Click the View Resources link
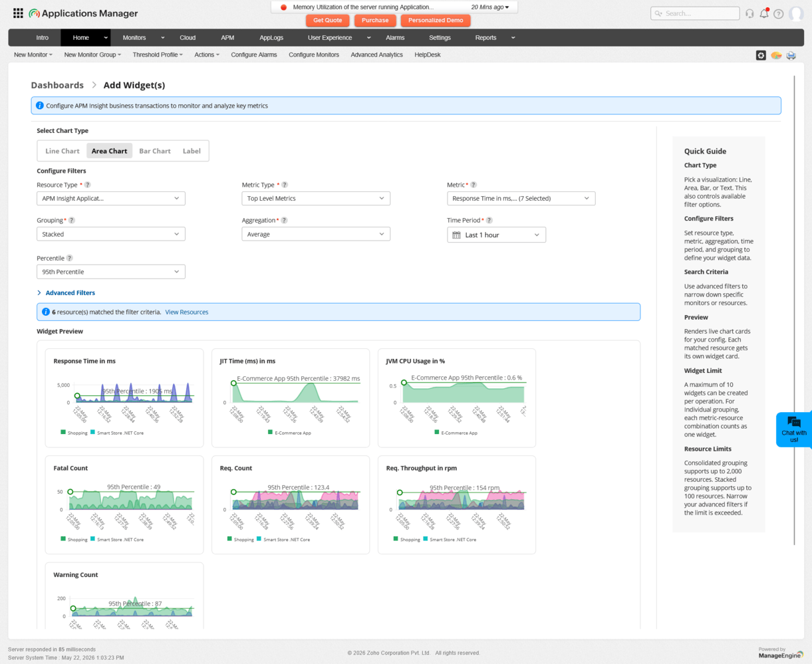This screenshot has width=812, height=664. point(187,312)
